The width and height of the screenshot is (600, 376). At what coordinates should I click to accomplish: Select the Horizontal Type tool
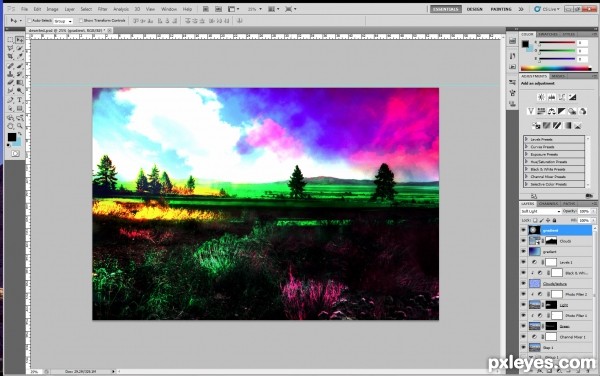coord(20,100)
